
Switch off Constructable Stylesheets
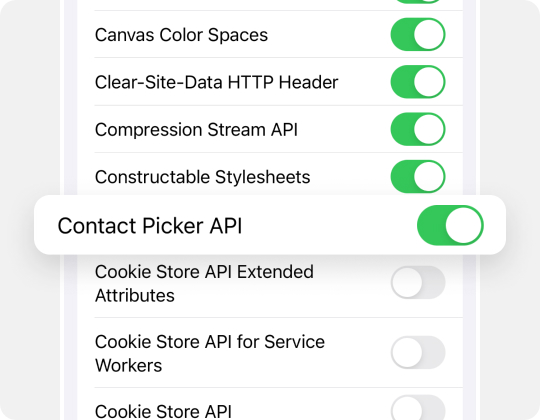pyautogui.click(x=418, y=177)
